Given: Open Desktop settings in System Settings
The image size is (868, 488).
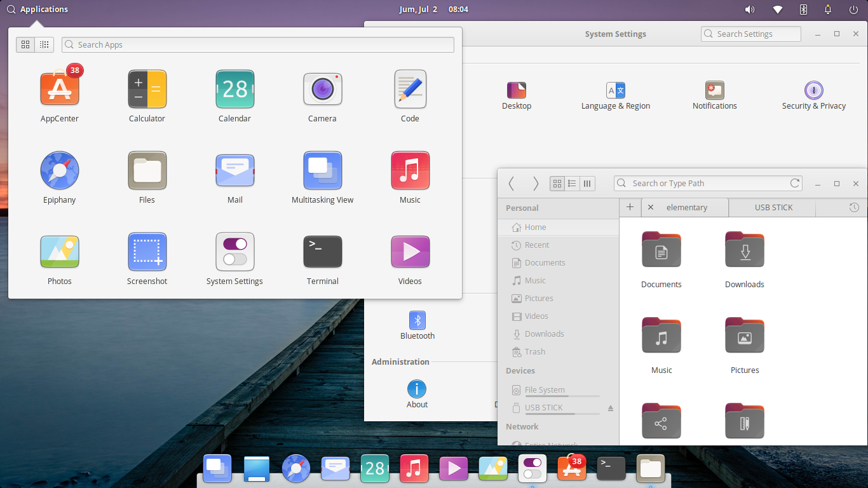Looking at the screenshot, I should [x=517, y=95].
